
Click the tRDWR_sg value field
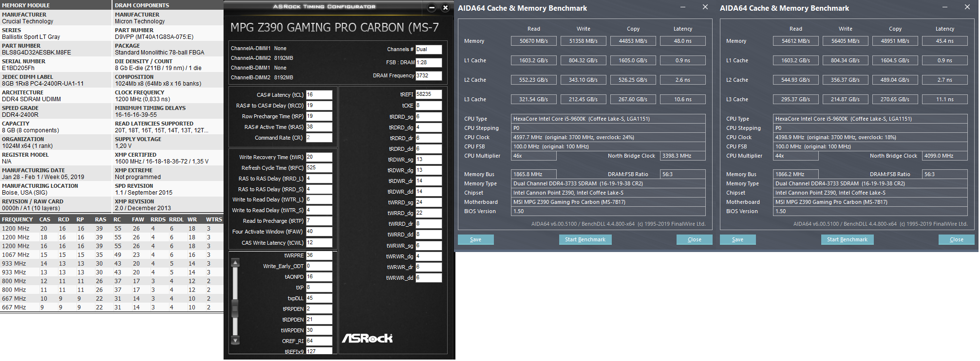pos(429,160)
